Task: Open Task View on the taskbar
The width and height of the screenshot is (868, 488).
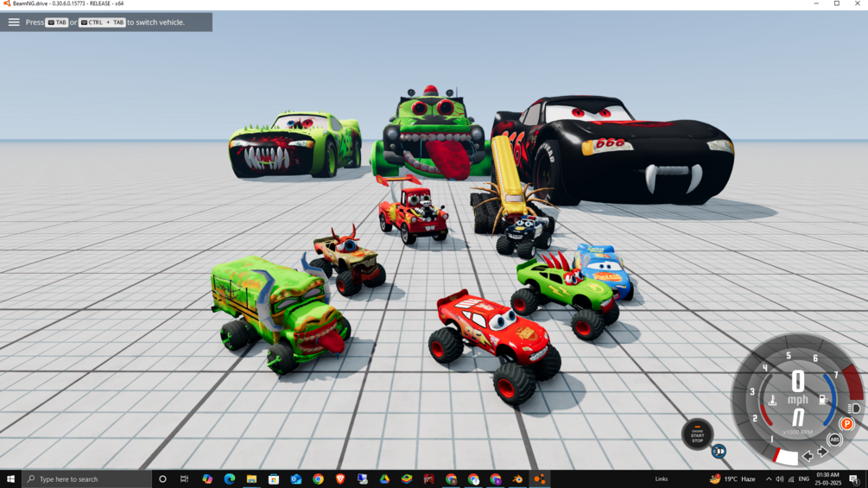Action: tap(184, 479)
